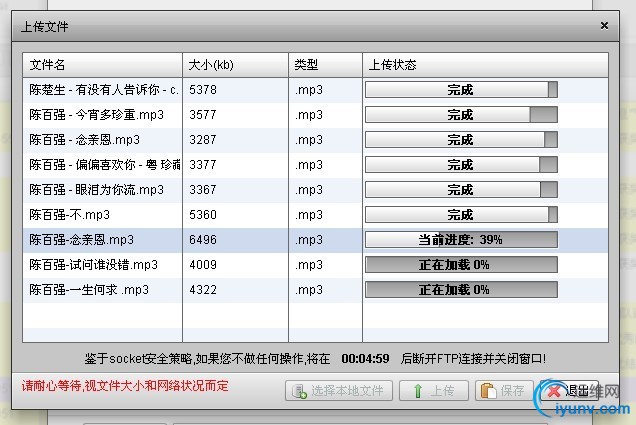Image resolution: width=636 pixels, height=425 pixels.
Task: Click size value 5360
Action: click(x=203, y=215)
